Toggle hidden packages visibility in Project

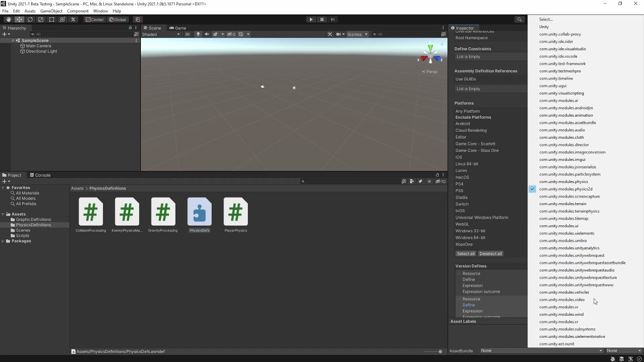pos(440,181)
